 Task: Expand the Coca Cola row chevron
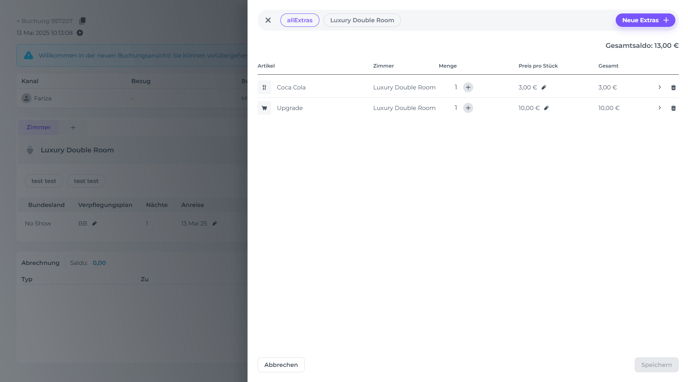[x=659, y=87]
